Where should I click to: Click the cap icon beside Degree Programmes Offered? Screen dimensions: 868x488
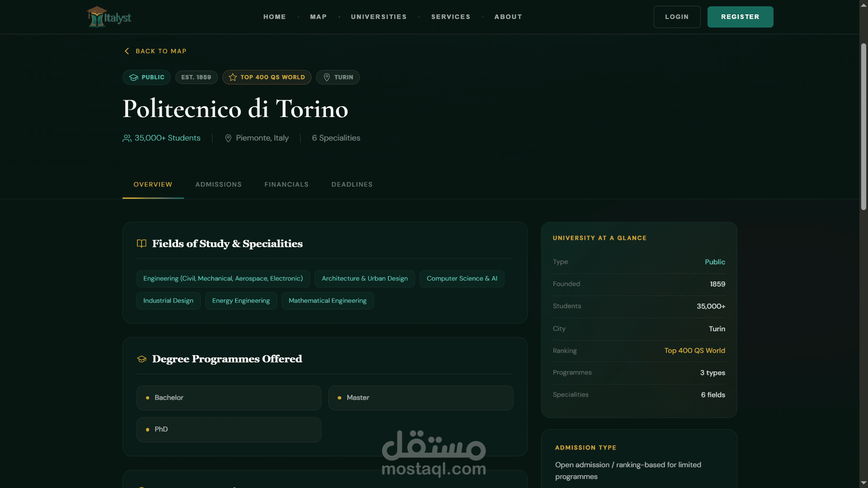pyautogui.click(x=142, y=359)
